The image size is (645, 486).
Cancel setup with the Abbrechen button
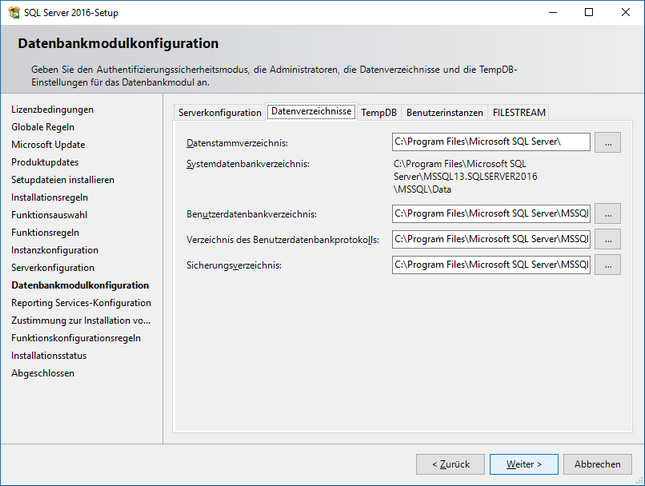pyautogui.click(x=597, y=464)
